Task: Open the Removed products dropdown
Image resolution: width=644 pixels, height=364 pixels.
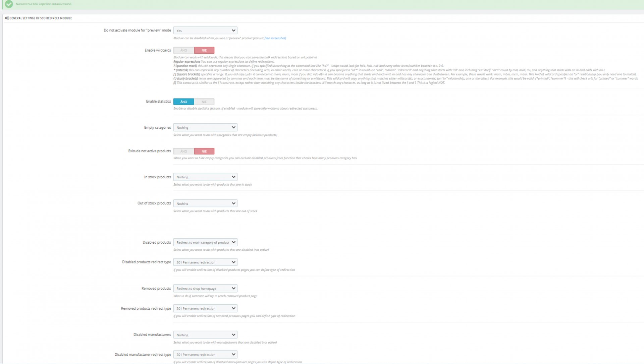Action: 205,288
